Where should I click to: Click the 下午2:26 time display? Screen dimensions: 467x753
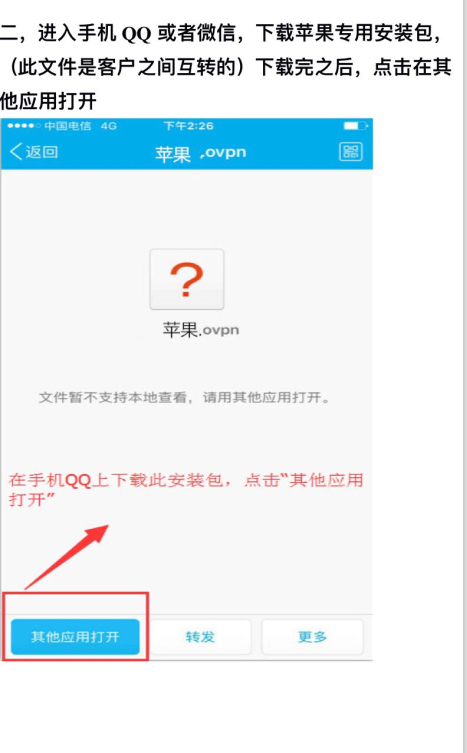(x=188, y=126)
